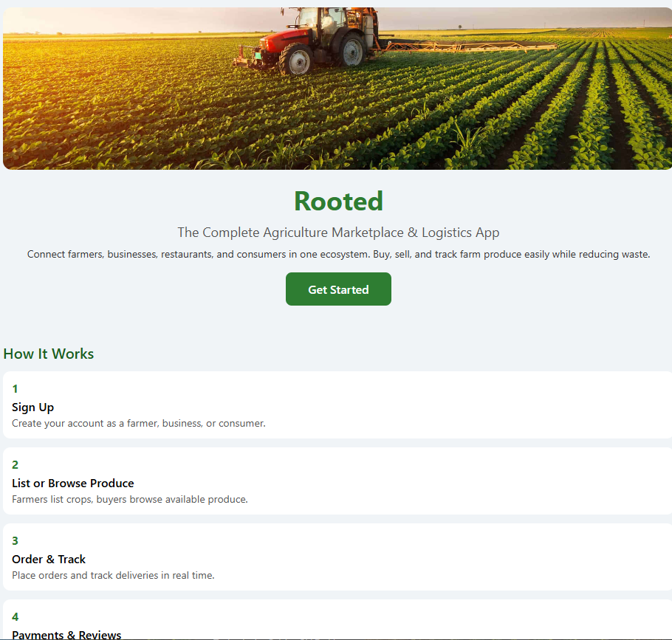The height and width of the screenshot is (640, 672).
Task: Click Farmers list crops description text
Action: coord(130,499)
